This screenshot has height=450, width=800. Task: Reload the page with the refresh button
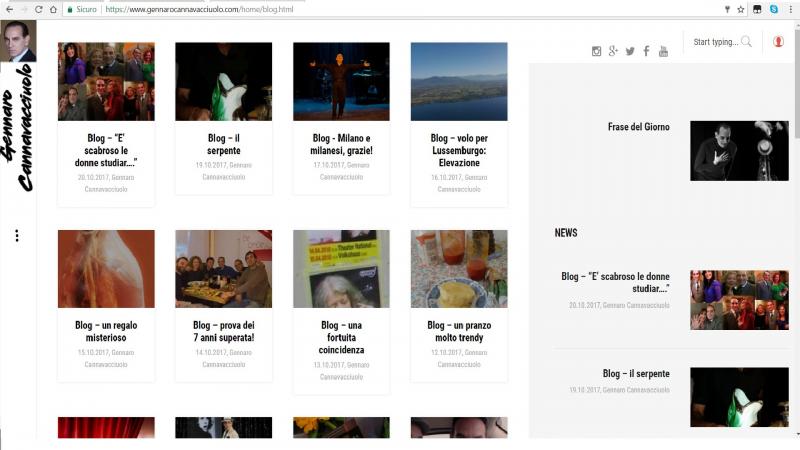tap(39, 9)
